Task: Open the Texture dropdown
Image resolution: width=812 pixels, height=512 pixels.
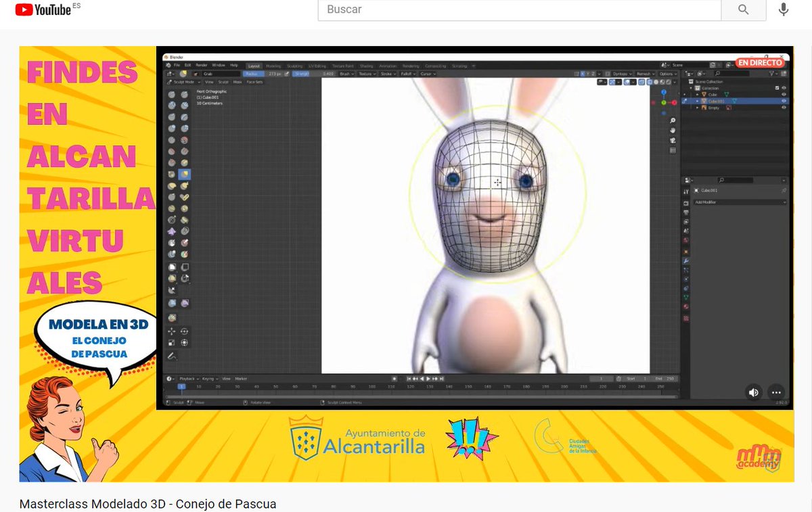Action: tap(367, 74)
